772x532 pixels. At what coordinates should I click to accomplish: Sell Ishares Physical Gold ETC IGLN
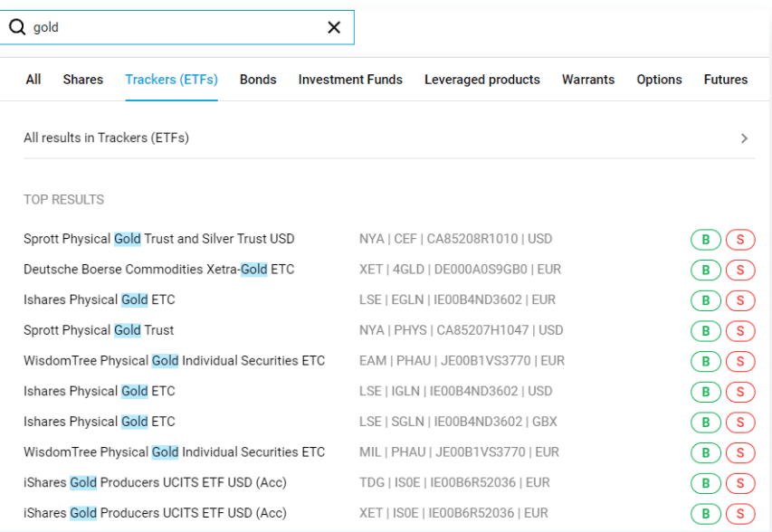pos(739,392)
